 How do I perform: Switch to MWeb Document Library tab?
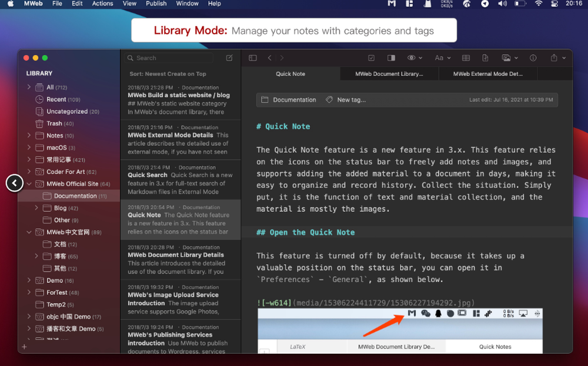click(389, 74)
